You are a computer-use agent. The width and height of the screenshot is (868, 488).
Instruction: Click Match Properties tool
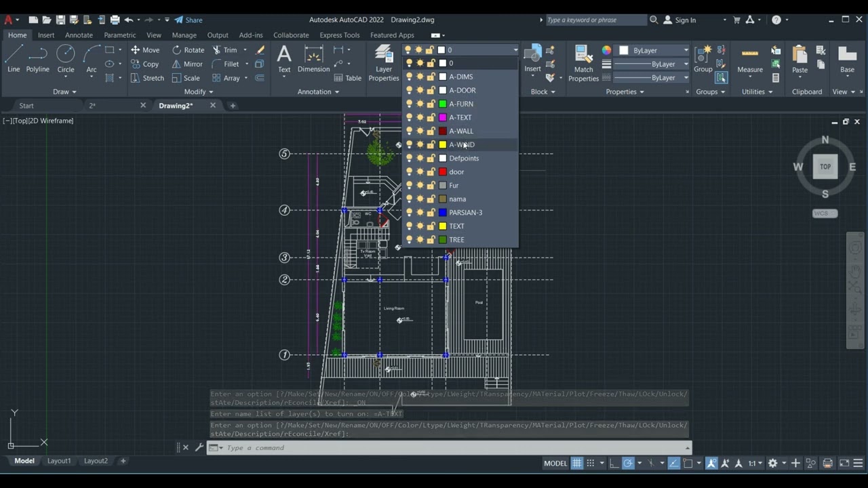point(583,63)
